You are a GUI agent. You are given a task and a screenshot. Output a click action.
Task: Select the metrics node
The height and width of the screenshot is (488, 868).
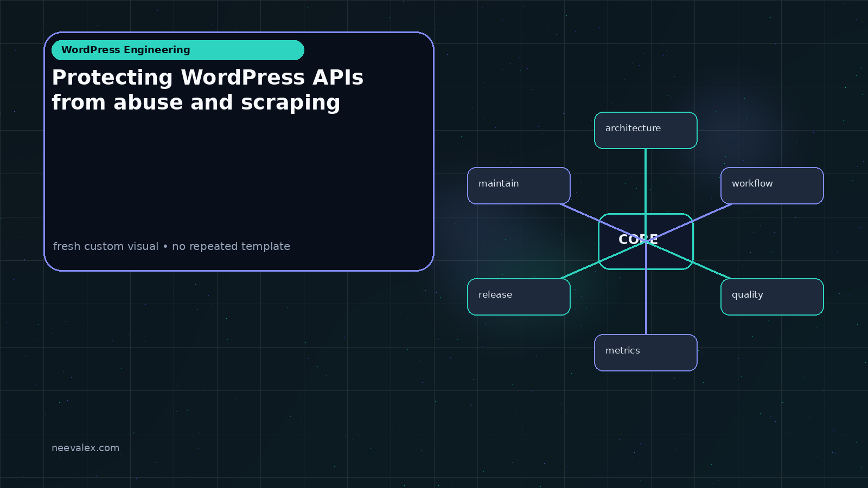pos(646,352)
